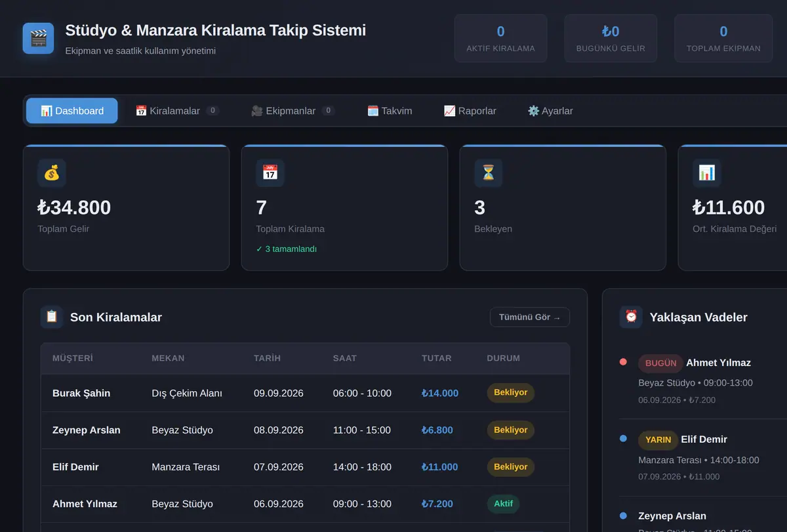Click the TARİH column header
The image size is (787, 532).
267,358
